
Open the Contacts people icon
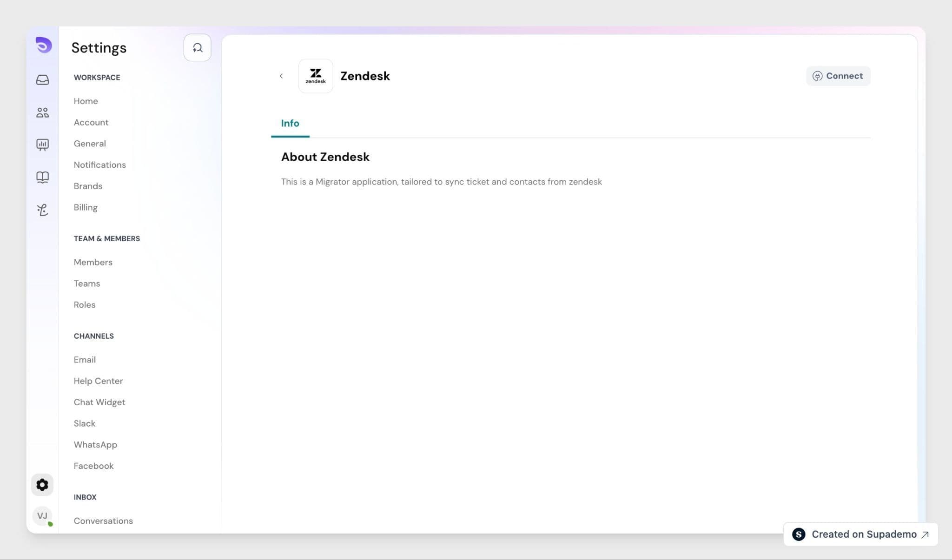pos(42,112)
